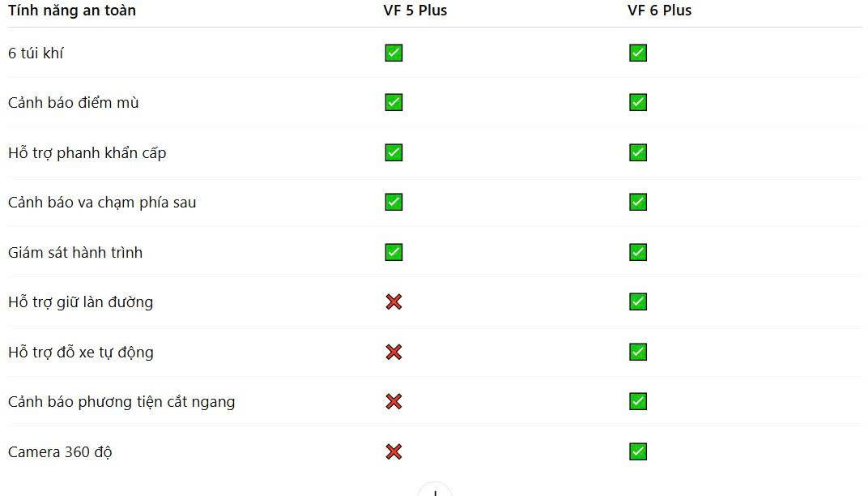Click the VF 5 Plus red X for Hỗ trợ đỗ xe tự động

tap(394, 352)
